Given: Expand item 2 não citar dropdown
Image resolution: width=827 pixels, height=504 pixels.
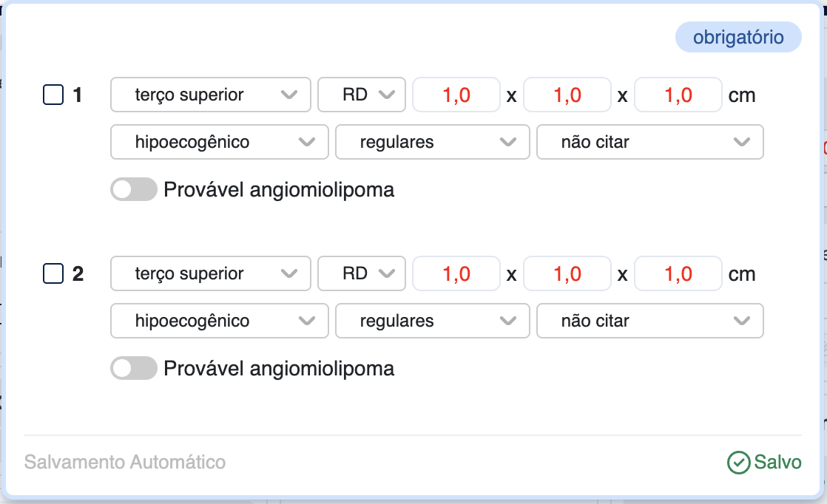Looking at the screenshot, I should [649, 321].
